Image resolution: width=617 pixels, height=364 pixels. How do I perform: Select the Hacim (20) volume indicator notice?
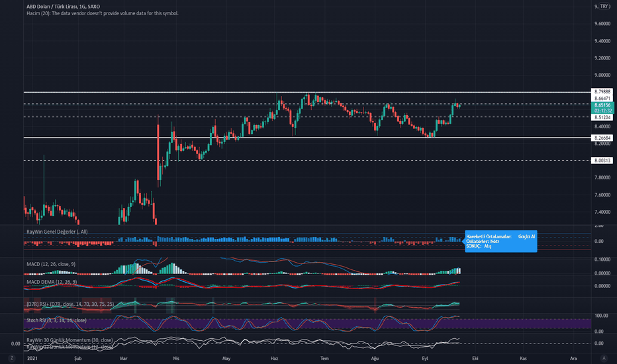click(103, 13)
